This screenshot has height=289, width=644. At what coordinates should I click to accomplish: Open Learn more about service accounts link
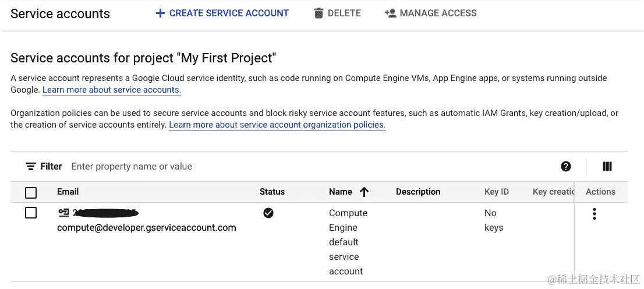112,90
